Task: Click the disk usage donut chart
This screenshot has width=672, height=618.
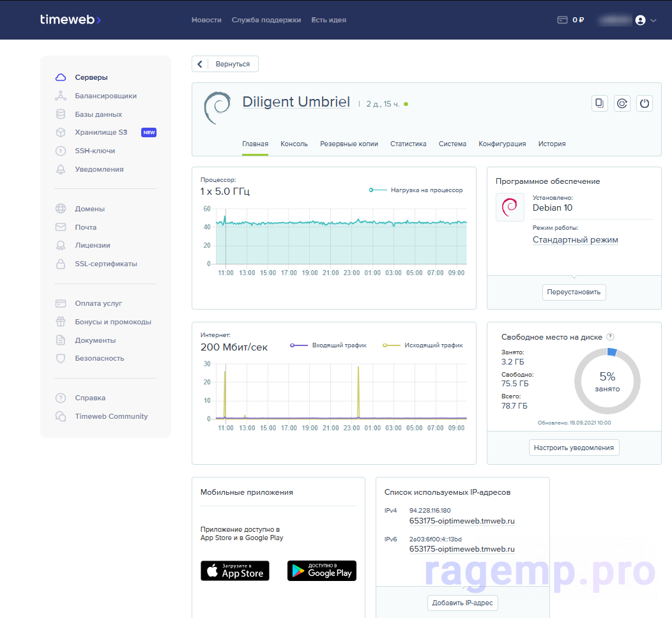Action: tap(607, 382)
